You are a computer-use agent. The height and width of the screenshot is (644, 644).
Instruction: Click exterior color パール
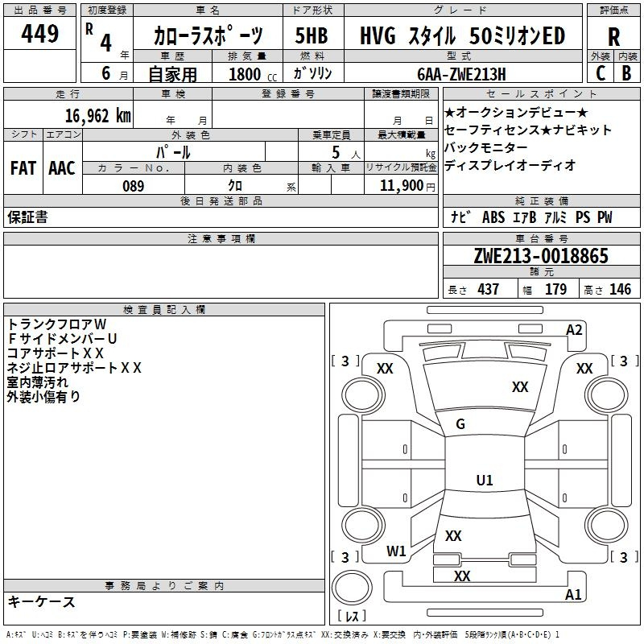(173, 152)
